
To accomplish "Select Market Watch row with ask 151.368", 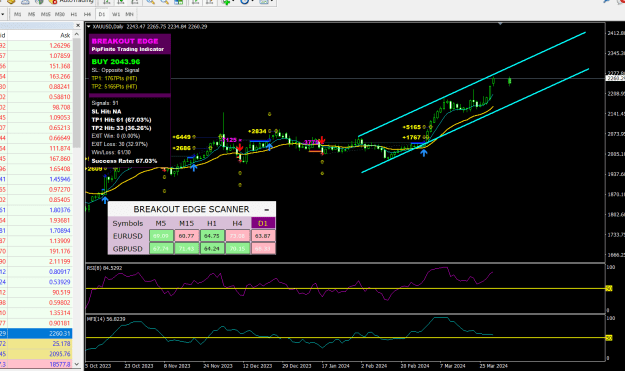I will [36, 66].
